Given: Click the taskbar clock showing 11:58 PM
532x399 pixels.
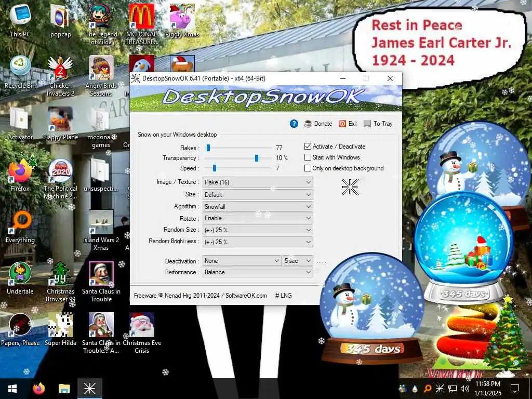Looking at the screenshot, I should (x=487, y=389).
